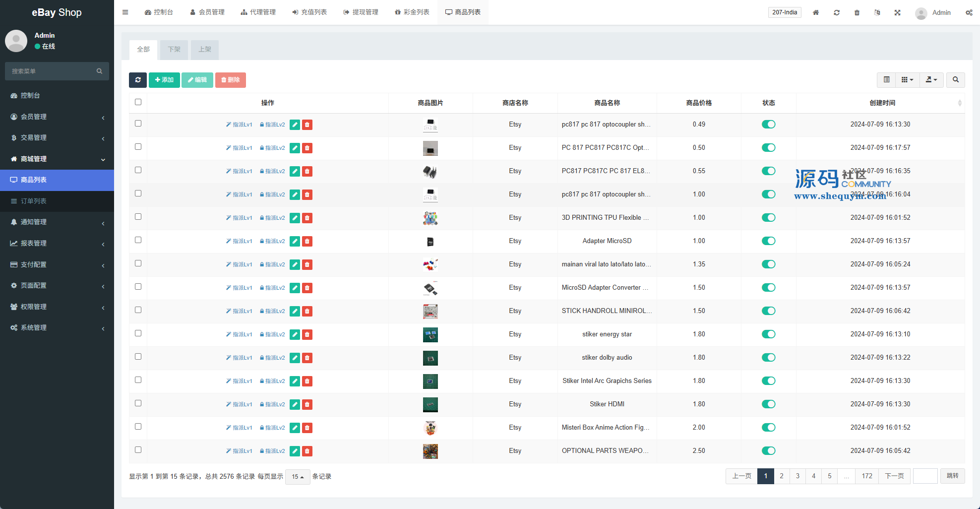This screenshot has height=509, width=980.
Task: Open the columns grid dropdown
Action: (x=907, y=80)
